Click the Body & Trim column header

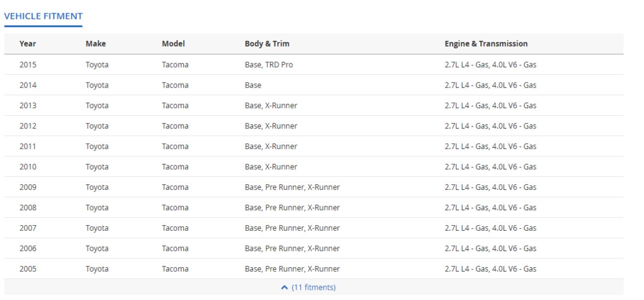coord(267,43)
